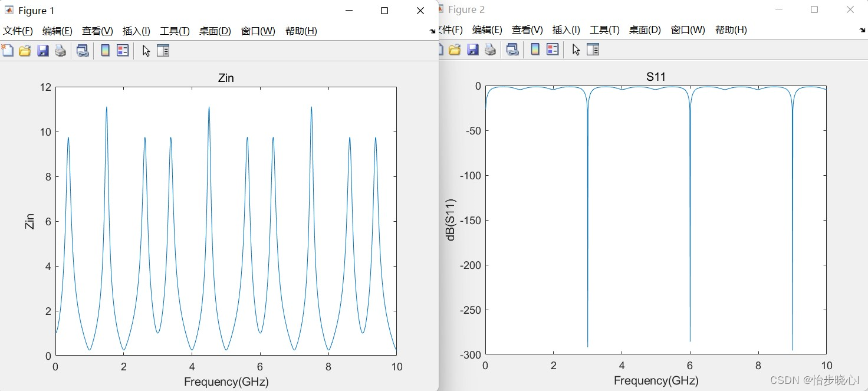Insert colorbar in Figure 2
The width and height of the screenshot is (868, 391).
point(535,50)
